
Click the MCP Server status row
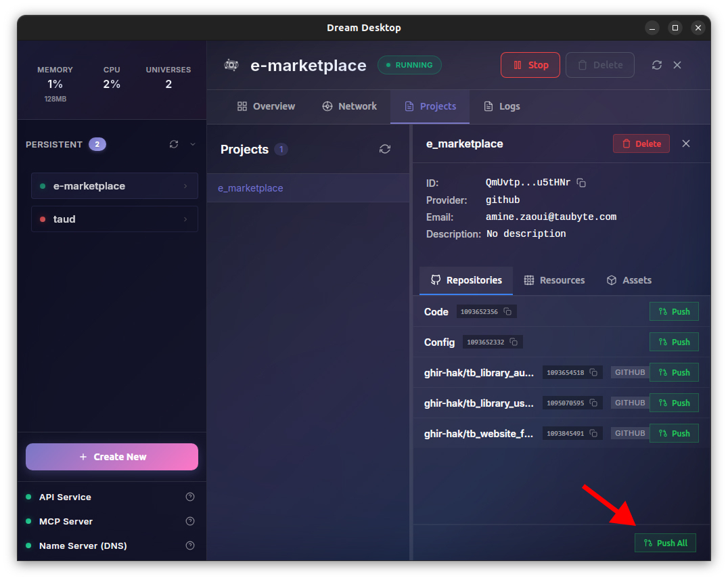pyautogui.click(x=112, y=521)
